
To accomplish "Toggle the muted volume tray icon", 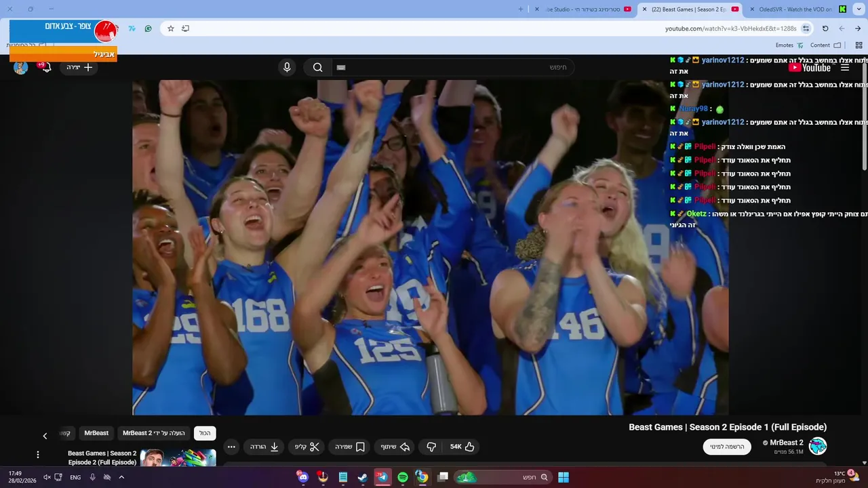I will (47, 477).
